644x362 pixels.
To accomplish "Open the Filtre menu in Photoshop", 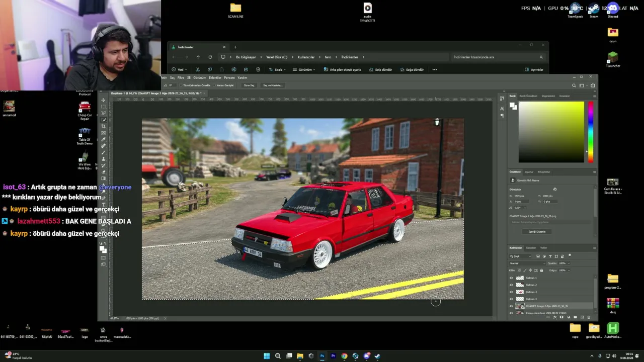I will click(x=181, y=78).
